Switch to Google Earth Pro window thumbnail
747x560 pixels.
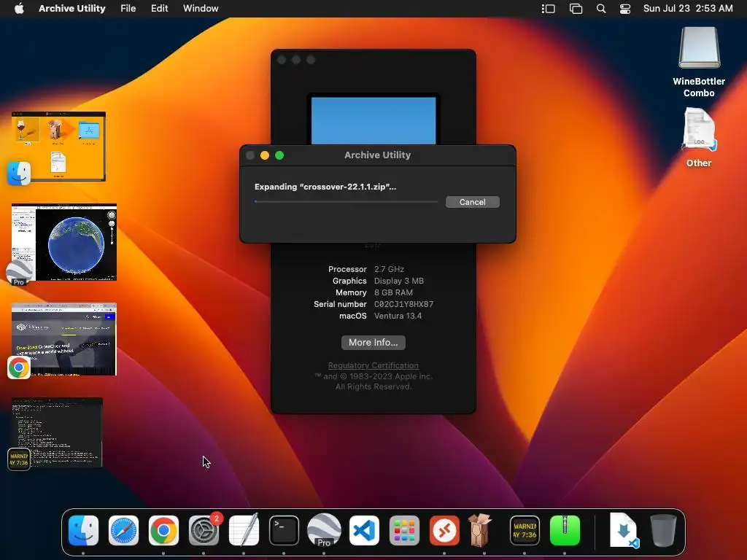pyautogui.click(x=64, y=242)
